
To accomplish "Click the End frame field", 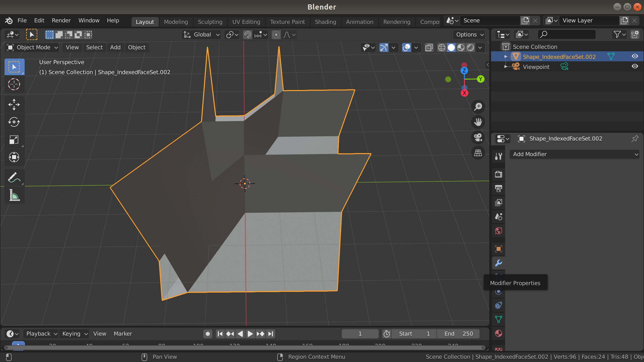I will click(458, 334).
